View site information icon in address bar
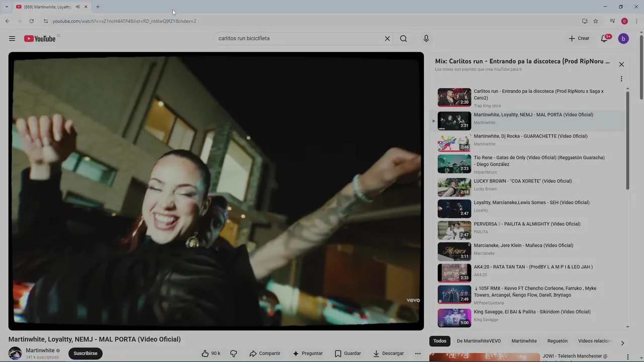The height and width of the screenshot is (362, 644). pyautogui.click(x=46, y=21)
